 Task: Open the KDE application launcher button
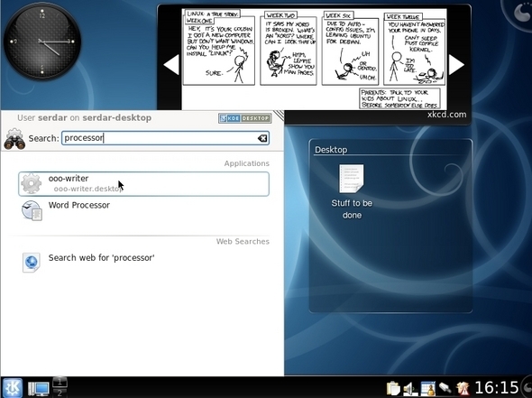[13, 387]
